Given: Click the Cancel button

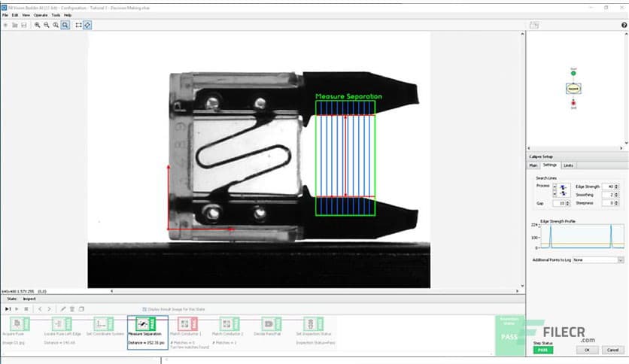Looking at the screenshot, I should point(612,350).
